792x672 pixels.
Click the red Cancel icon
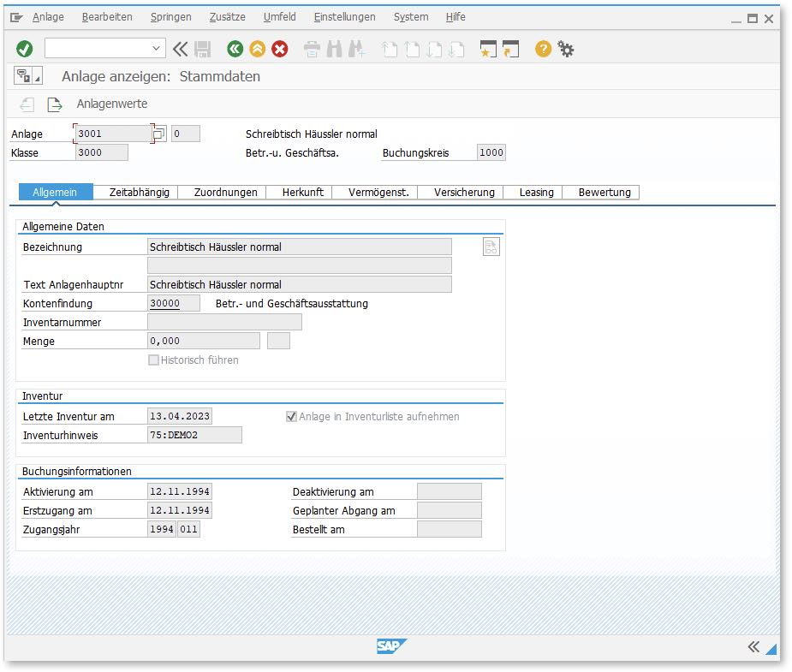[x=280, y=49]
